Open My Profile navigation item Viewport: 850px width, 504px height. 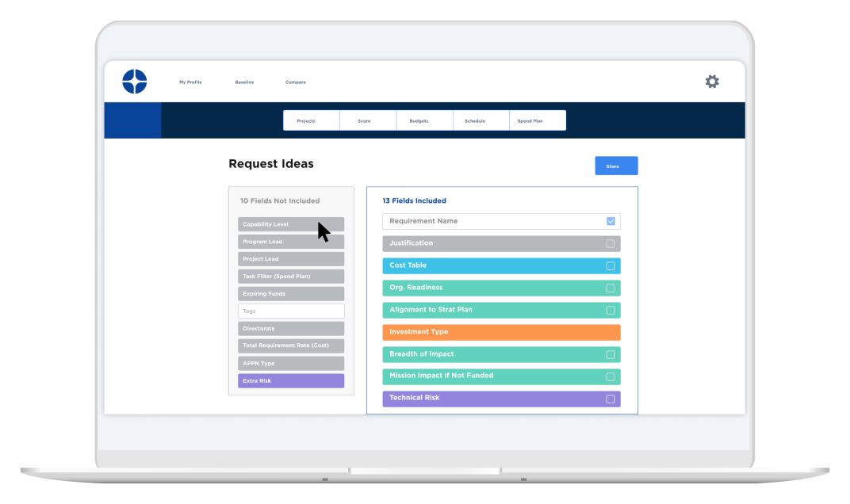pyautogui.click(x=190, y=82)
